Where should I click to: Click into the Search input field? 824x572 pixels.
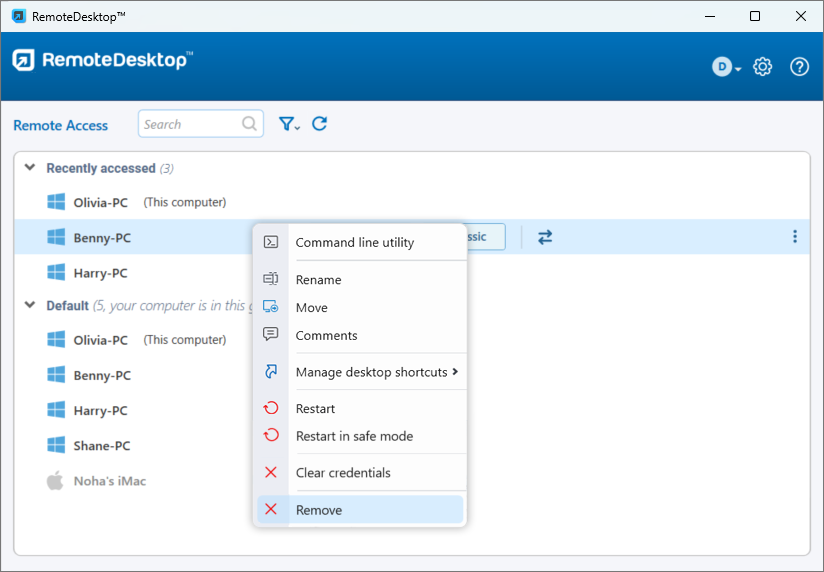pos(190,124)
